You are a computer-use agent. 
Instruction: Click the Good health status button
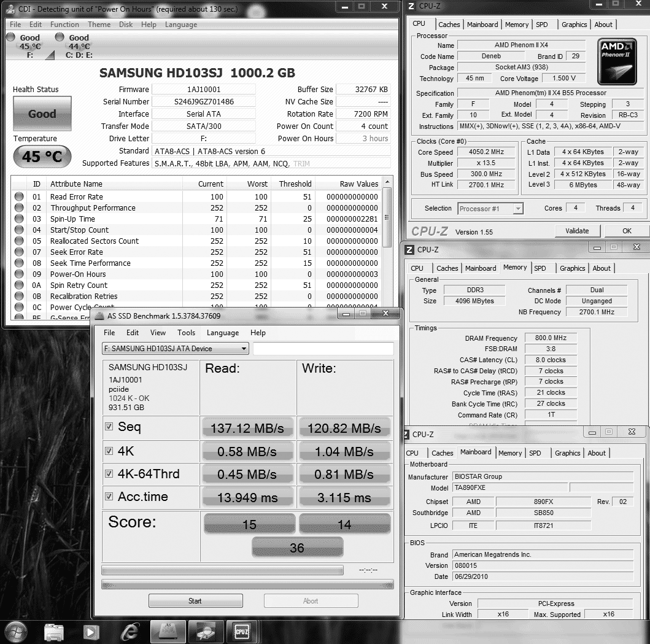42,114
